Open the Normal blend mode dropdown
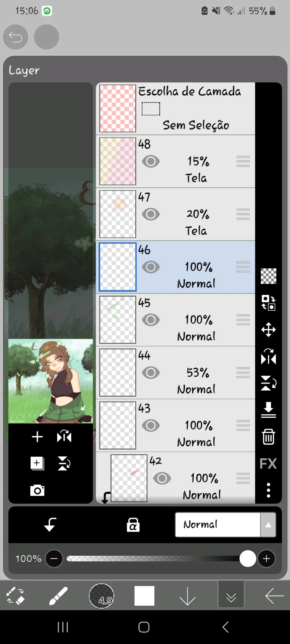Screen dimensions: 290x644 (225, 525)
